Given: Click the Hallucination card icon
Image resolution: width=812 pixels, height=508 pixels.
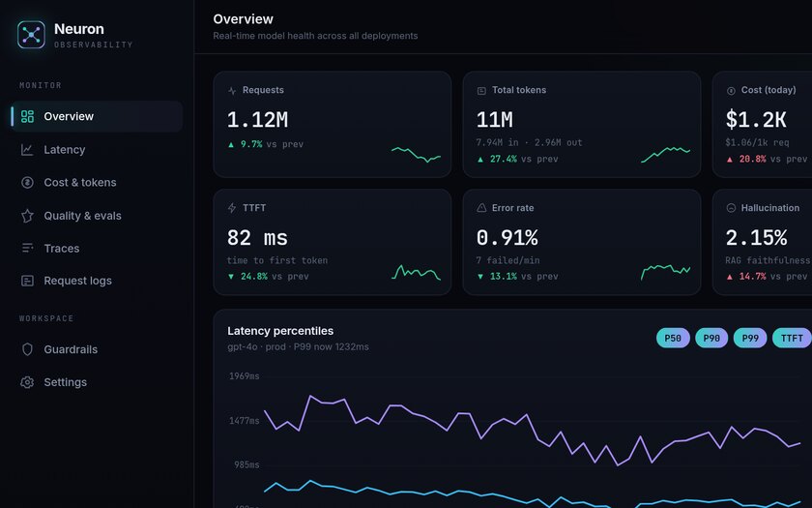Looking at the screenshot, I should click(731, 208).
